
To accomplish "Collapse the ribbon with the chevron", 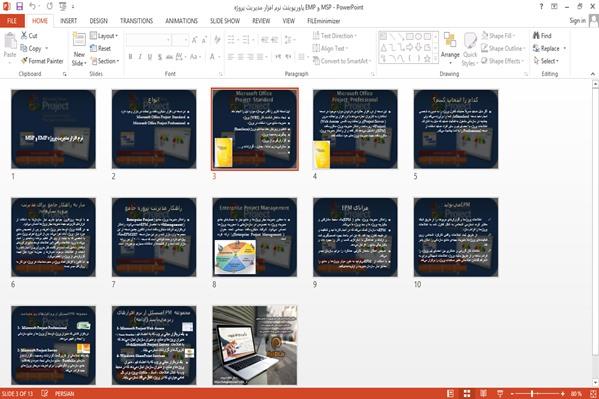I will click(x=593, y=74).
